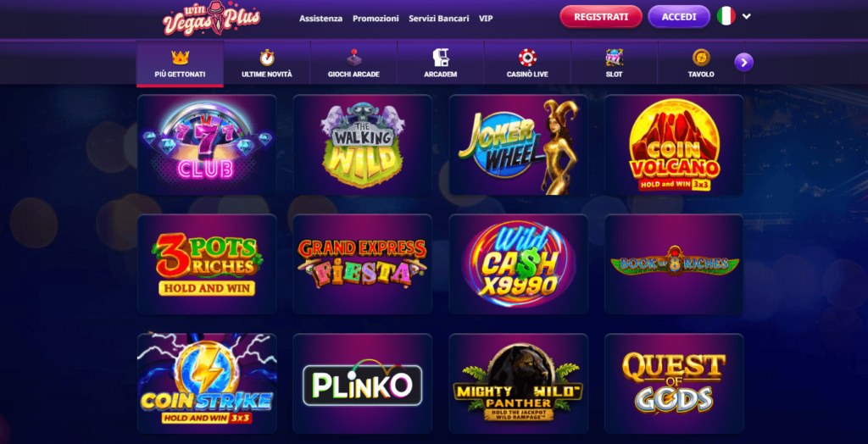
Task: Click the red Registrati button
Action: click(x=601, y=17)
